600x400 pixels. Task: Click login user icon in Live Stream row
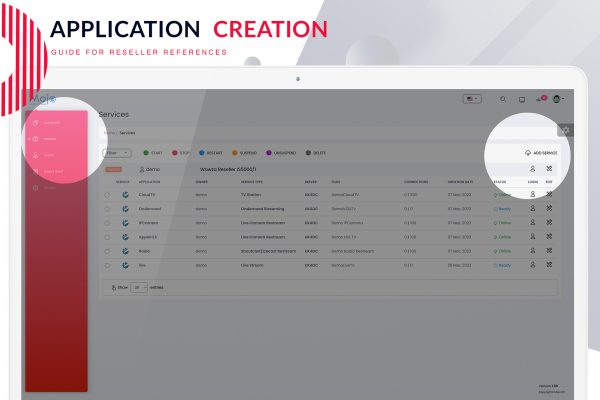[x=532, y=264]
